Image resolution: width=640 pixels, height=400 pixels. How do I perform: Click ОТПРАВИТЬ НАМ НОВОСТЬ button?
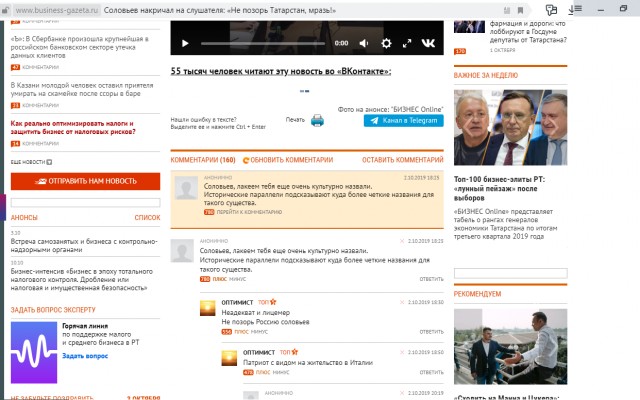[x=85, y=181]
